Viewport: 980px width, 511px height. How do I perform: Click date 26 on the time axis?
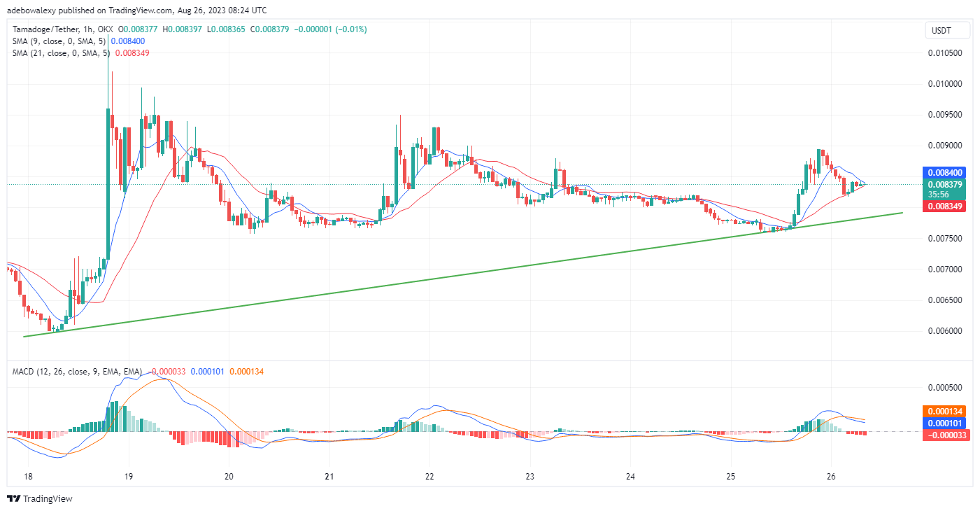point(831,476)
